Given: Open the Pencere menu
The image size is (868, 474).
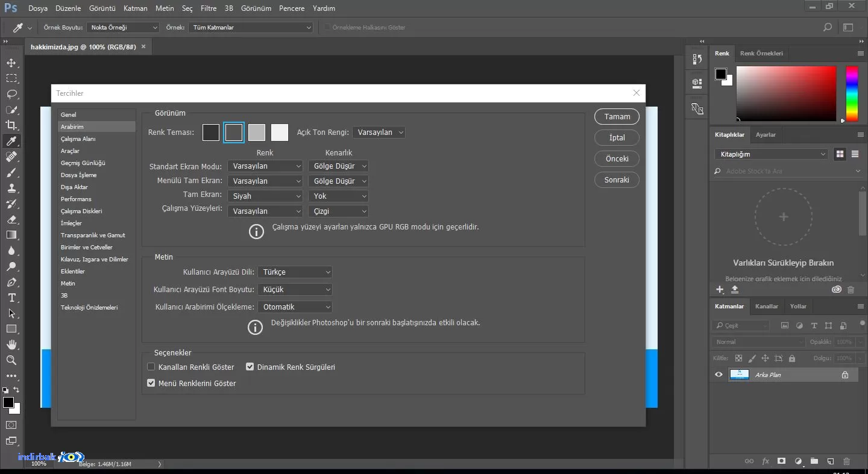Looking at the screenshot, I should [x=292, y=8].
